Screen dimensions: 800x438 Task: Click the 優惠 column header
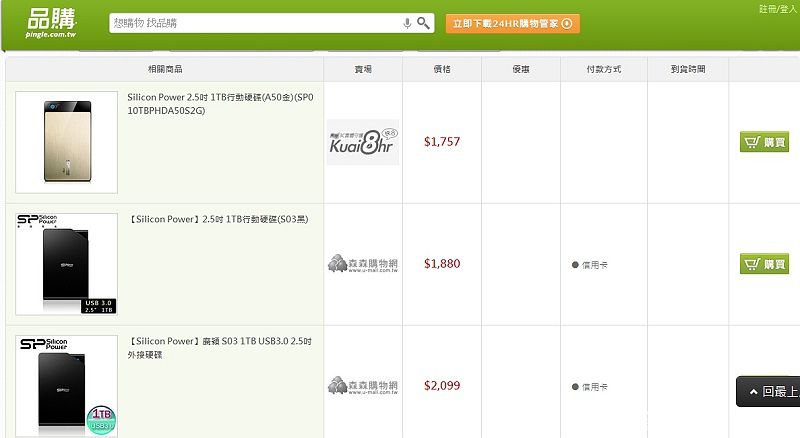pos(521,69)
